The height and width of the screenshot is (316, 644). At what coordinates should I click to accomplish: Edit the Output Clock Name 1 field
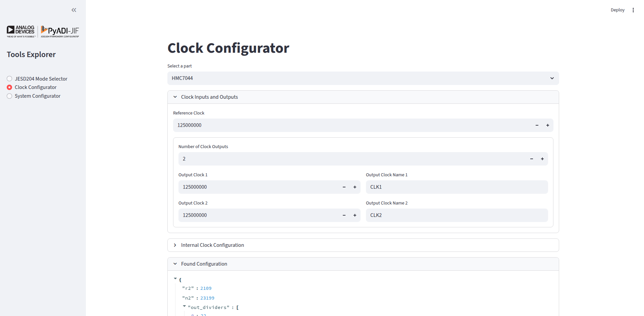[457, 187]
